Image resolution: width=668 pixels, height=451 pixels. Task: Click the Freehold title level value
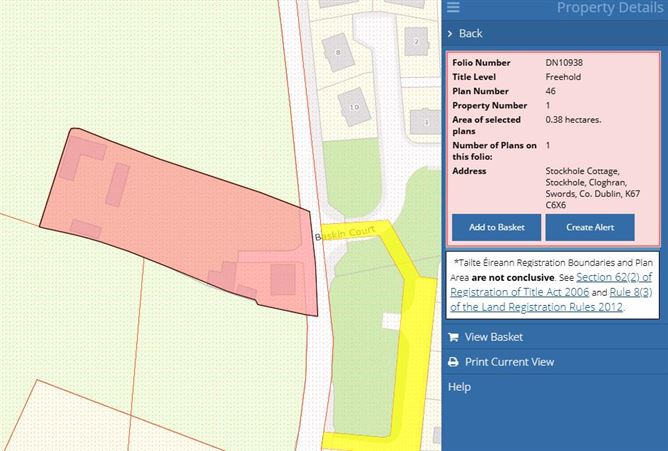pos(563,77)
